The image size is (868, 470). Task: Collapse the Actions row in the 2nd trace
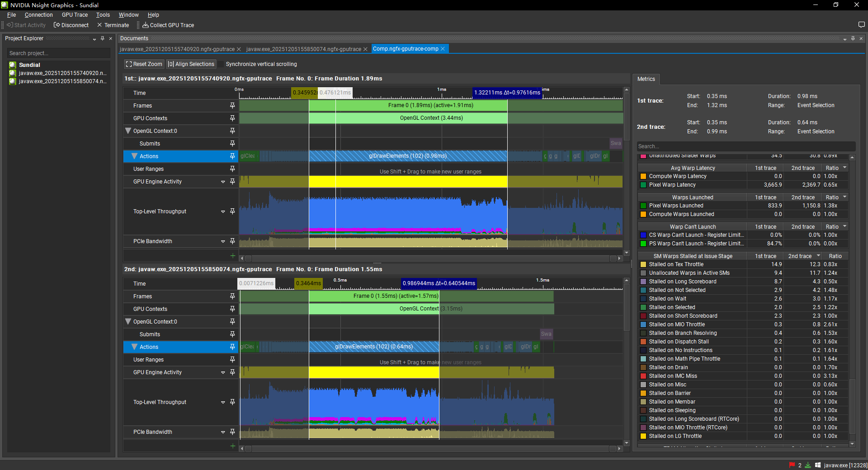pos(134,347)
